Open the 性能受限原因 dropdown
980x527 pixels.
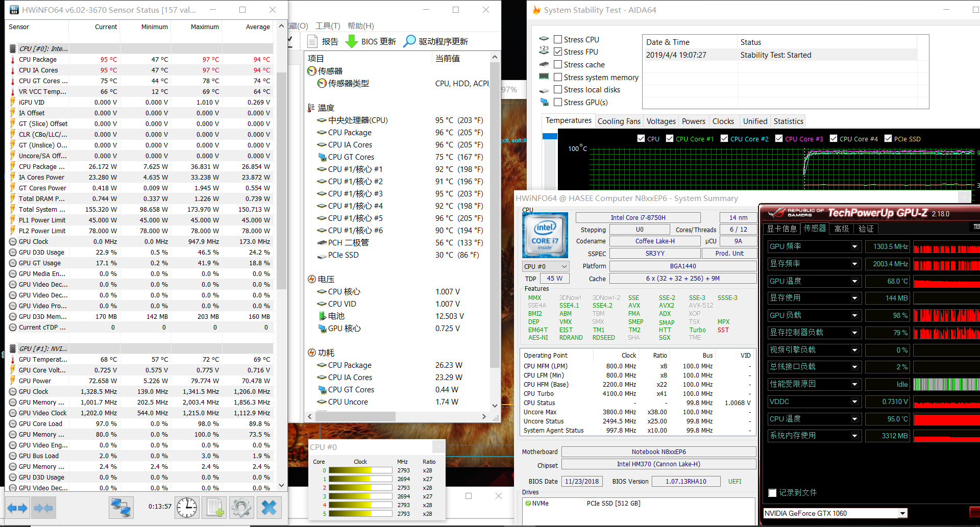[854, 384]
